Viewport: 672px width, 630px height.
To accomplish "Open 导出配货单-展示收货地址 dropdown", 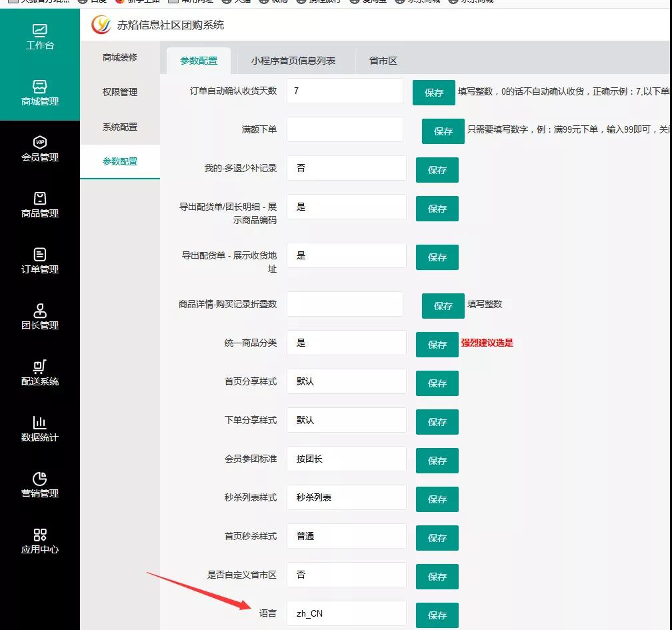I will (347, 255).
